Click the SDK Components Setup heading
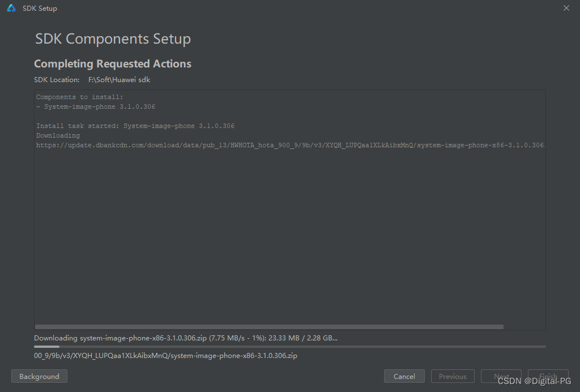 click(113, 39)
